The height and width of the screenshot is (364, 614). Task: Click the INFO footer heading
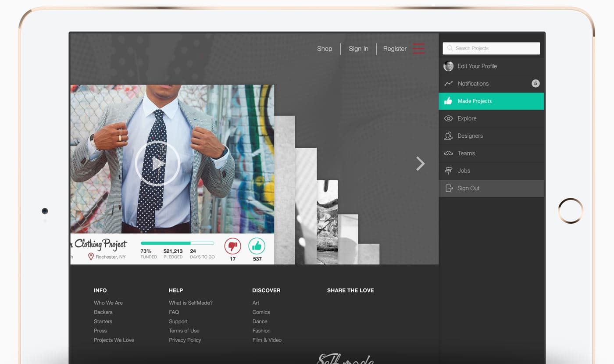click(100, 290)
